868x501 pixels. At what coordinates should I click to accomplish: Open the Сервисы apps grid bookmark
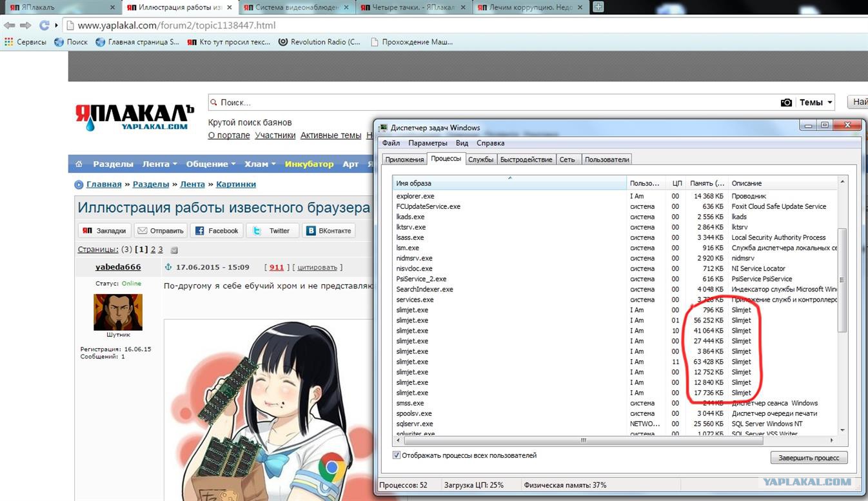click(x=26, y=42)
